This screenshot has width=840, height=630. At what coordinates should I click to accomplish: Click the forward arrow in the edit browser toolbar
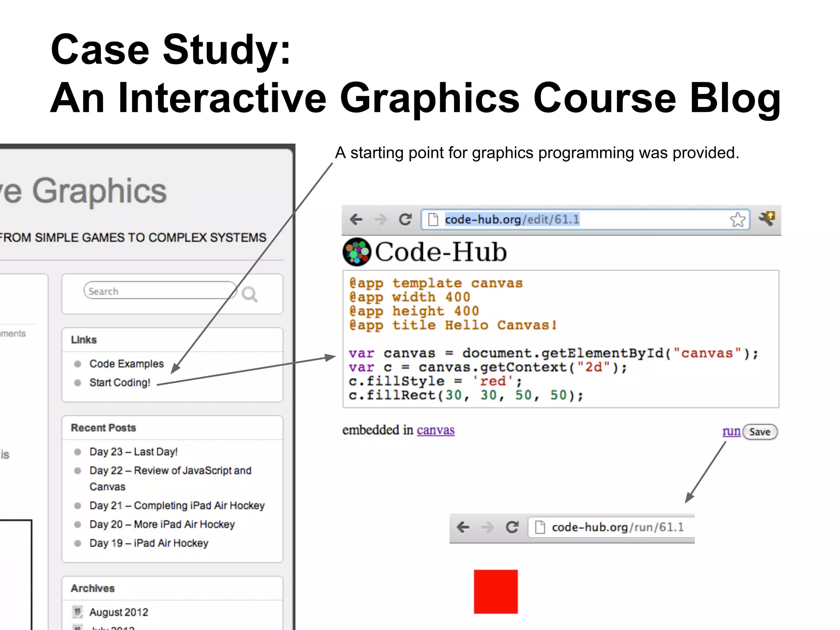[x=381, y=219]
